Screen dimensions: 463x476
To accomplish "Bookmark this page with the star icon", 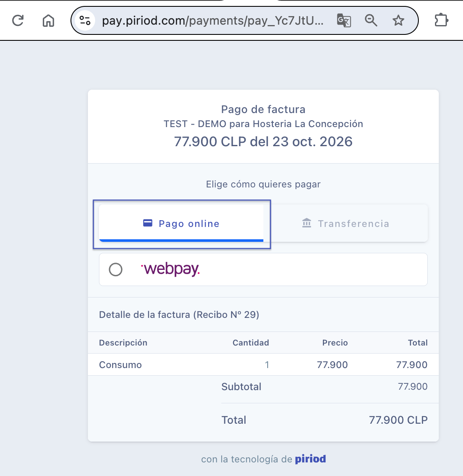I will [x=398, y=21].
